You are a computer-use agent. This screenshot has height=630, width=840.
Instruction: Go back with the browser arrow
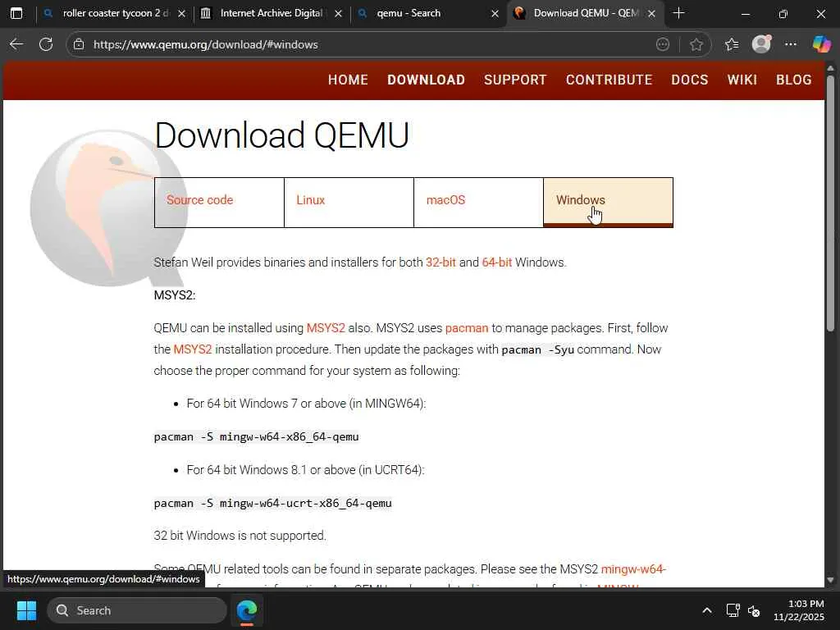click(x=16, y=44)
